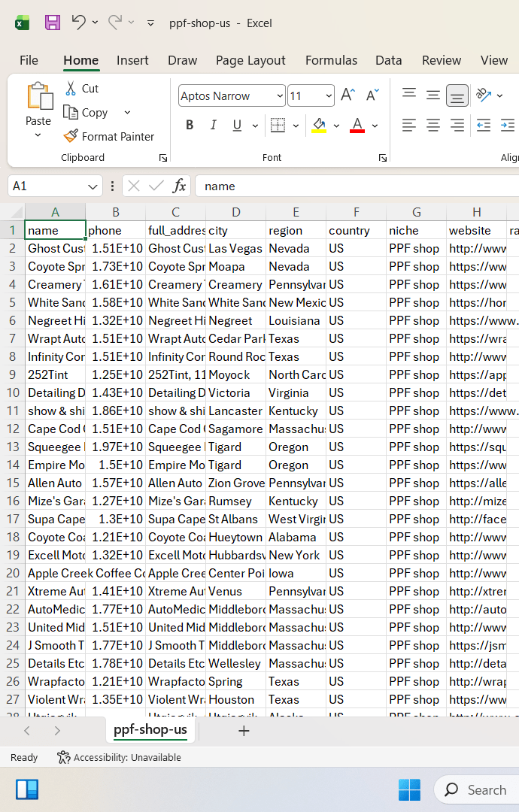The height and width of the screenshot is (812, 519).
Task: Toggle underline formatting
Action: point(237,125)
